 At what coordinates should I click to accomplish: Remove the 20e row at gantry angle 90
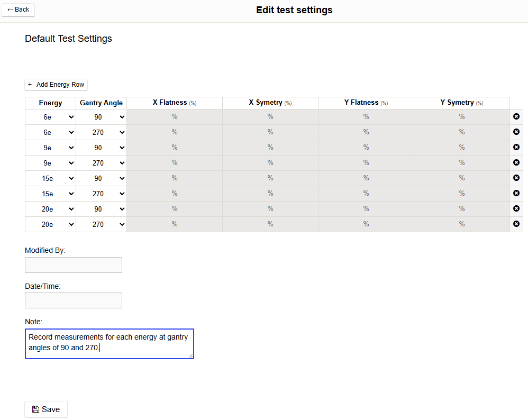point(516,208)
